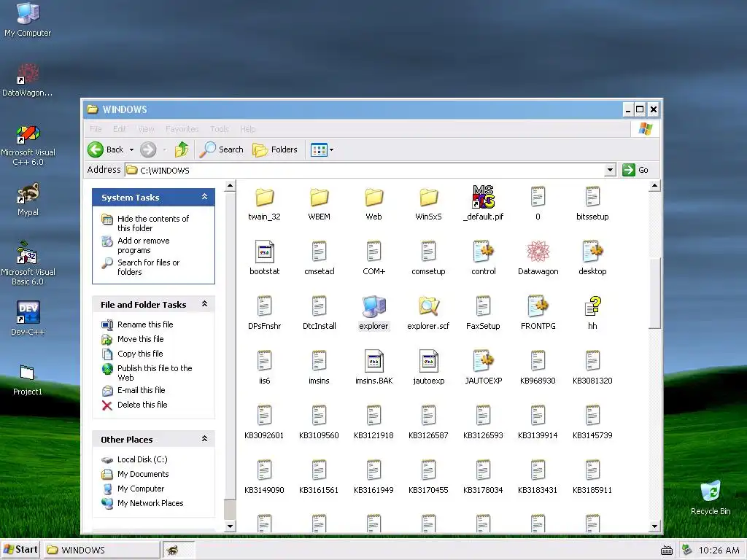Click Delete this file link
The height and width of the screenshot is (560, 747).
pos(142,405)
